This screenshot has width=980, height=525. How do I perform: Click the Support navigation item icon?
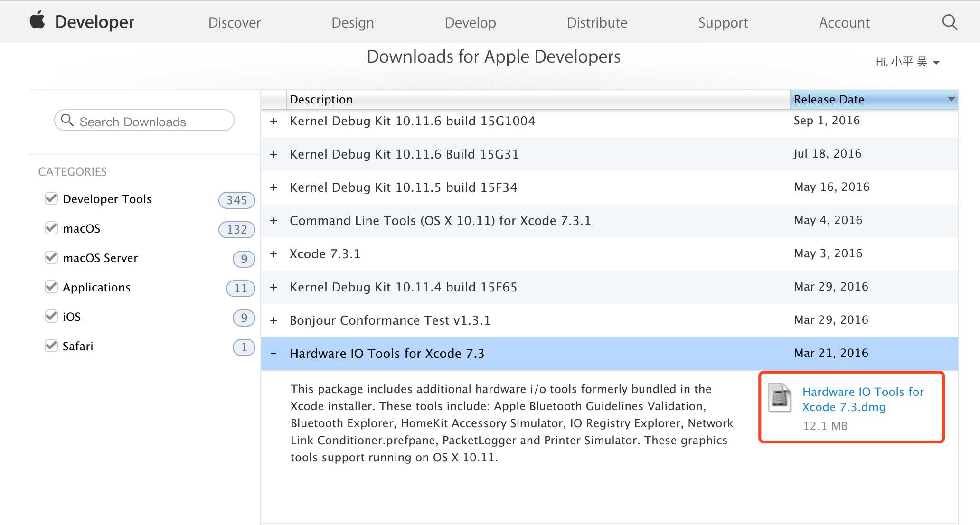point(721,21)
